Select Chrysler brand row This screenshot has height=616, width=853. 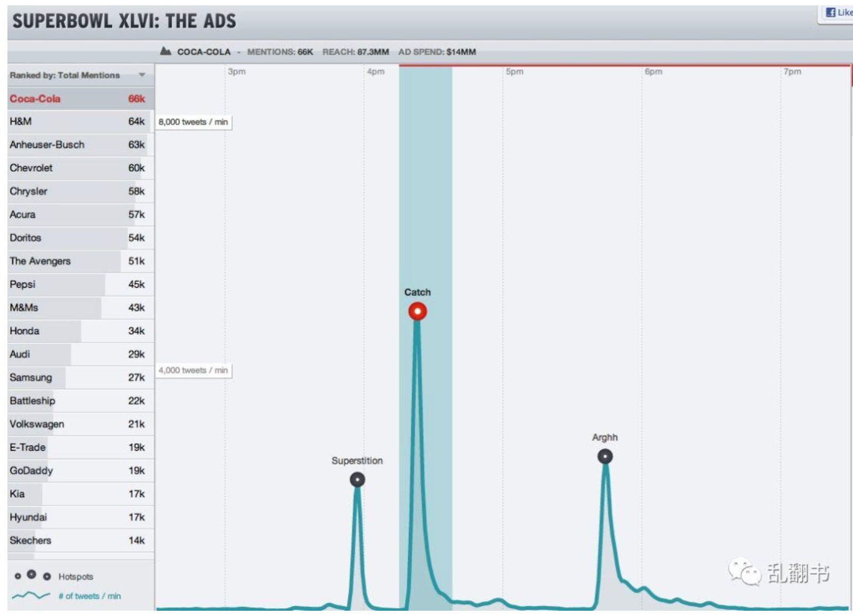pyautogui.click(x=81, y=191)
